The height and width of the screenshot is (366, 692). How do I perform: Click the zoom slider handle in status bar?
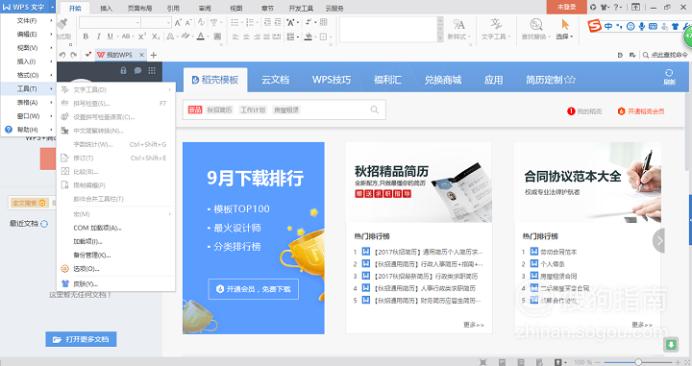[x=638, y=362]
